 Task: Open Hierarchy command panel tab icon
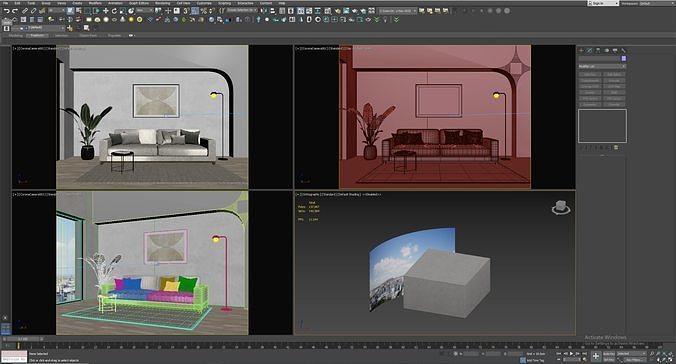(598, 50)
